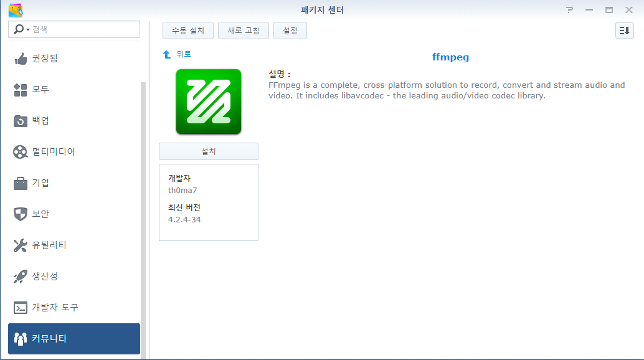Open the 모두 category
Viewport: 644px width, 360px height.
40,90
